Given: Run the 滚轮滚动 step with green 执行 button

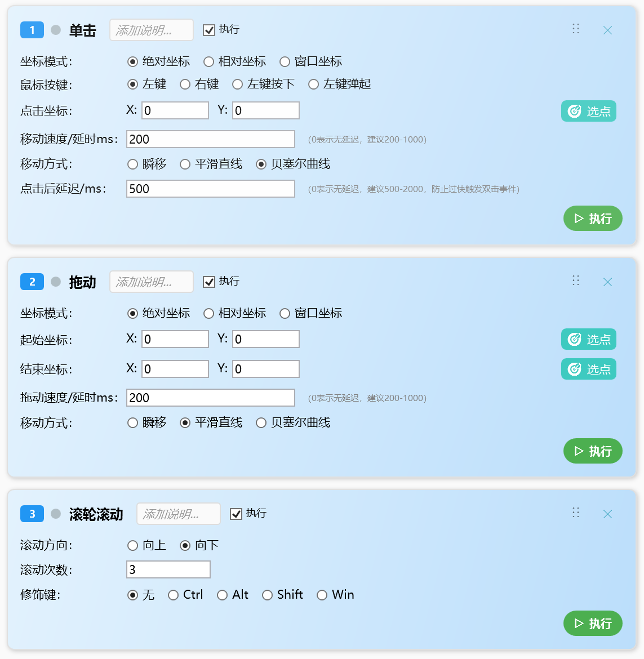Looking at the screenshot, I should pyautogui.click(x=593, y=624).
